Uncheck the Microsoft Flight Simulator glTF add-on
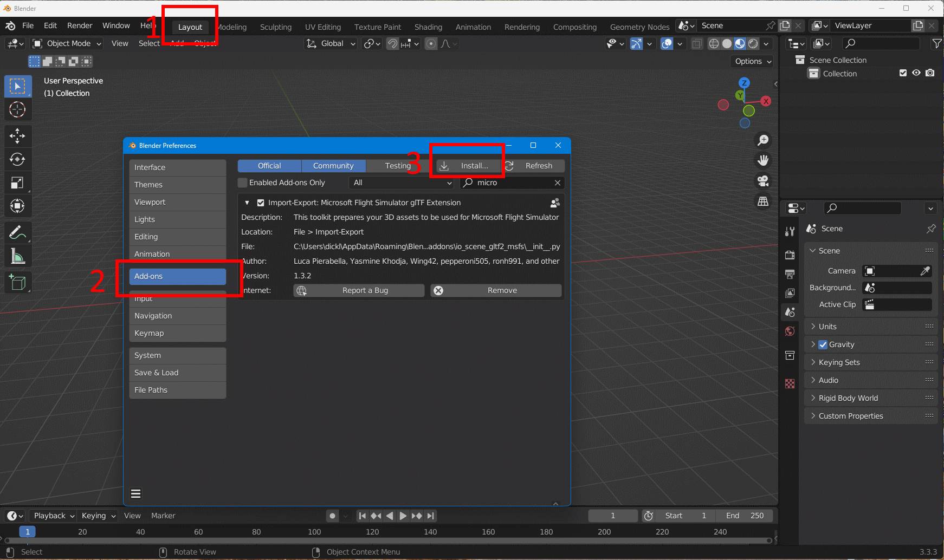 [x=261, y=203]
